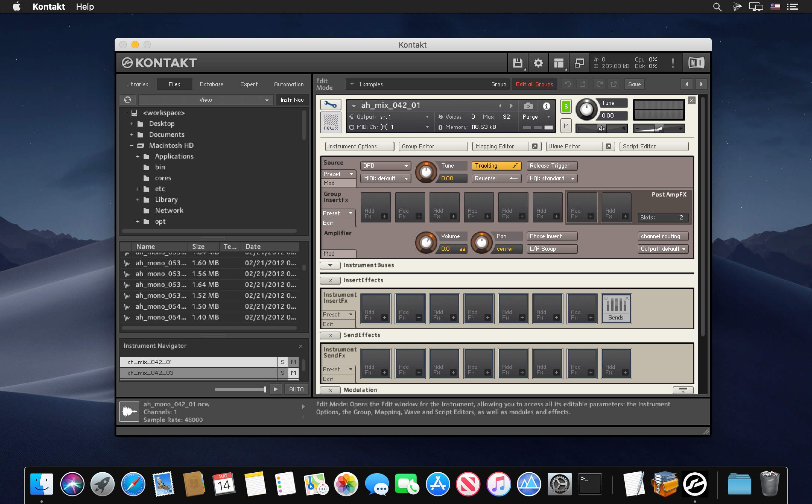
Task: Open the DFD source mode dropdown
Action: (385, 166)
